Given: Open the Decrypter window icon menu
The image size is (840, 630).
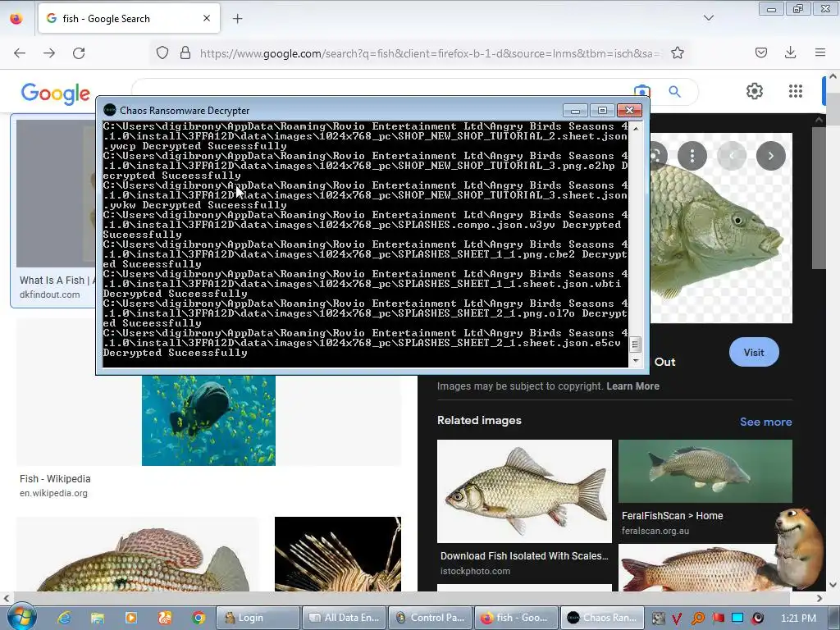Looking at the screenshot, I should coord(110,110).
